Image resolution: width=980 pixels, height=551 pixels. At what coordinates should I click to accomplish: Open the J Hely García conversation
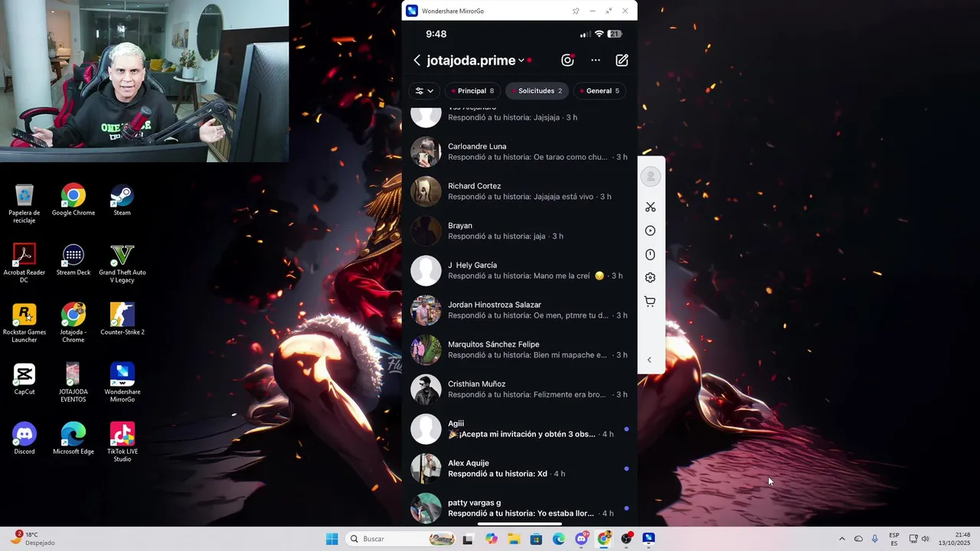[519, 271]
